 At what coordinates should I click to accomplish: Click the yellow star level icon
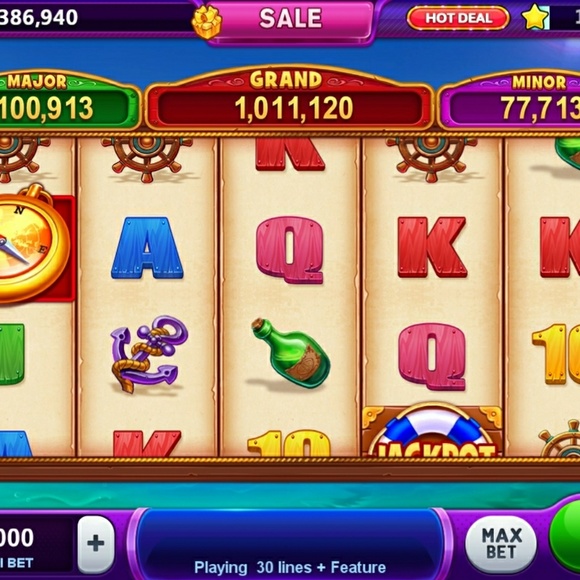coord(535,17)
